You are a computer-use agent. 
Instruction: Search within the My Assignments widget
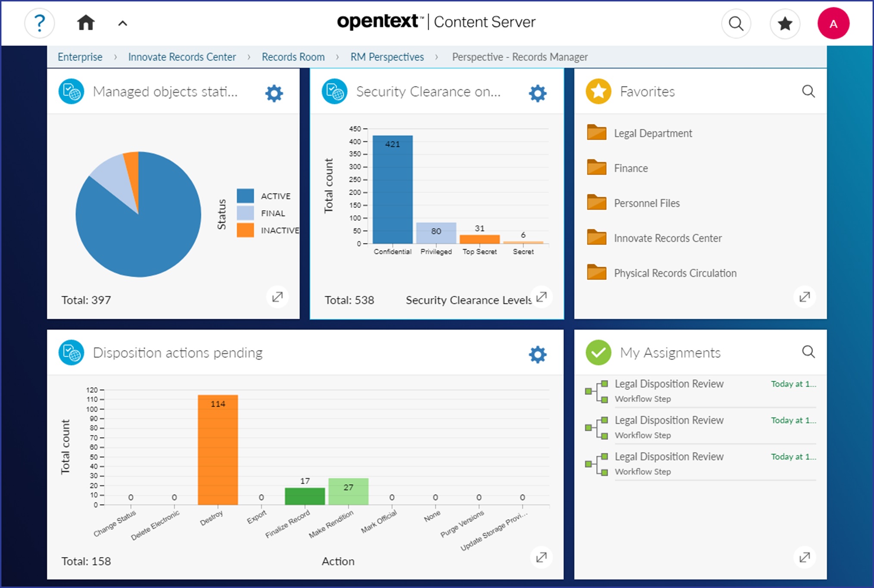tap(809, 352)
